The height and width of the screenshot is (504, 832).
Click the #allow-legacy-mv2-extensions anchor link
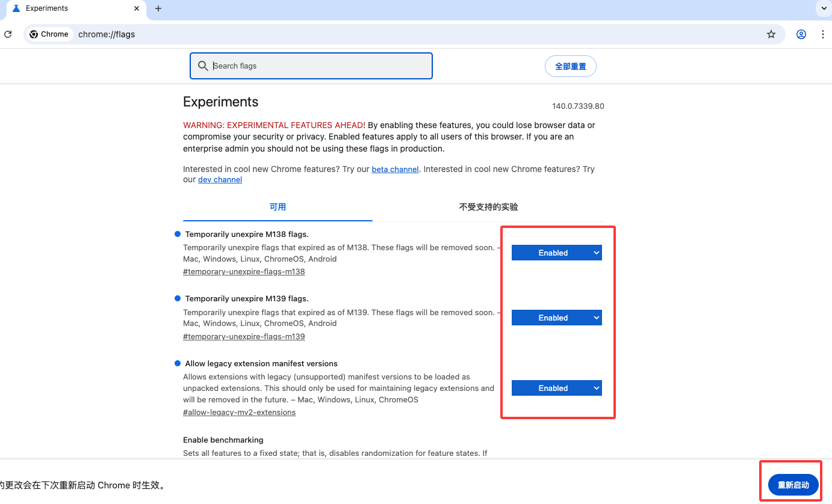click(x=239, y=413)
